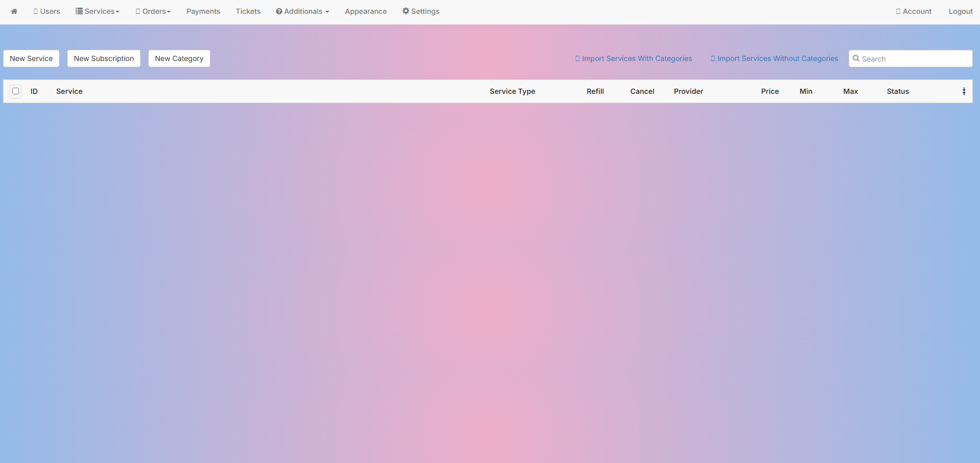The image size is (980, 463).
Task: Click the New Service button
Action: (31, 58)
